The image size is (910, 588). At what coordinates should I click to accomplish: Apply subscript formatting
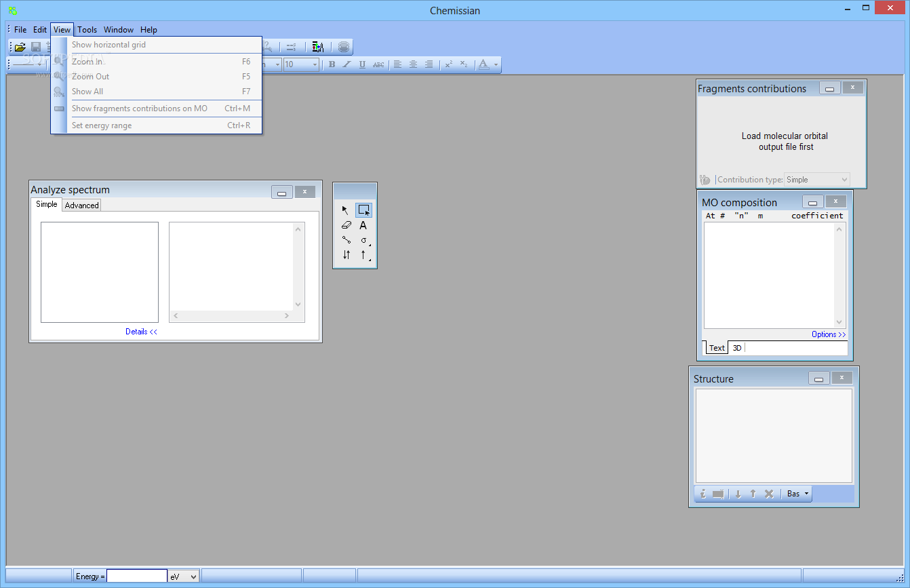pos(463,64)
